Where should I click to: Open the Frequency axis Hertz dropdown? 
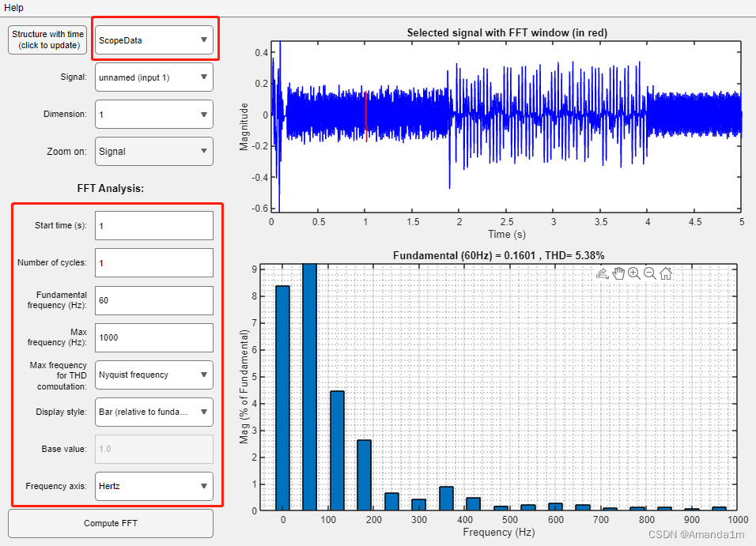click(153, 486)
